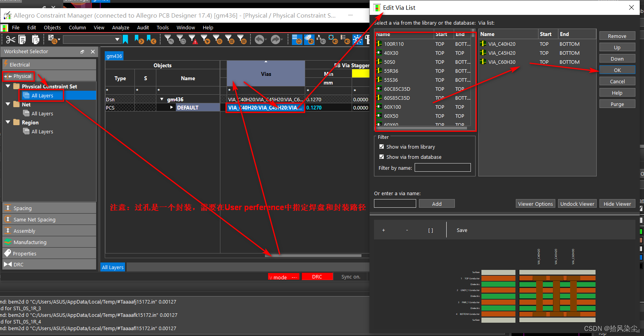Click the Find search icon in toolbar
This screenshot has height=336, width=644.
point(52,40)
